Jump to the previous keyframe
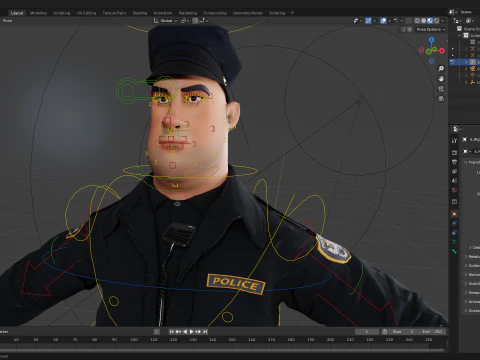The height and width of the screenshot is (360, 480). point(178,332)
